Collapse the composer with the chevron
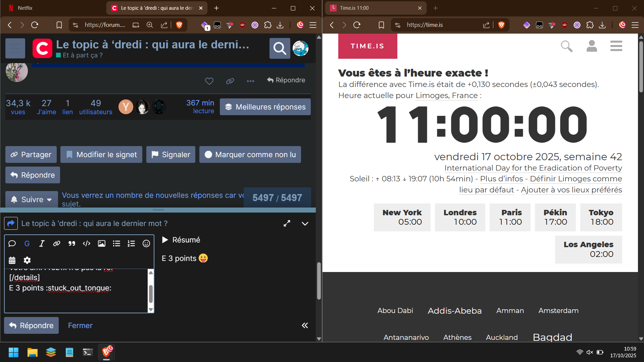Image resolution: width=644 pixels, height=362 pixels. tap(305, 224)
